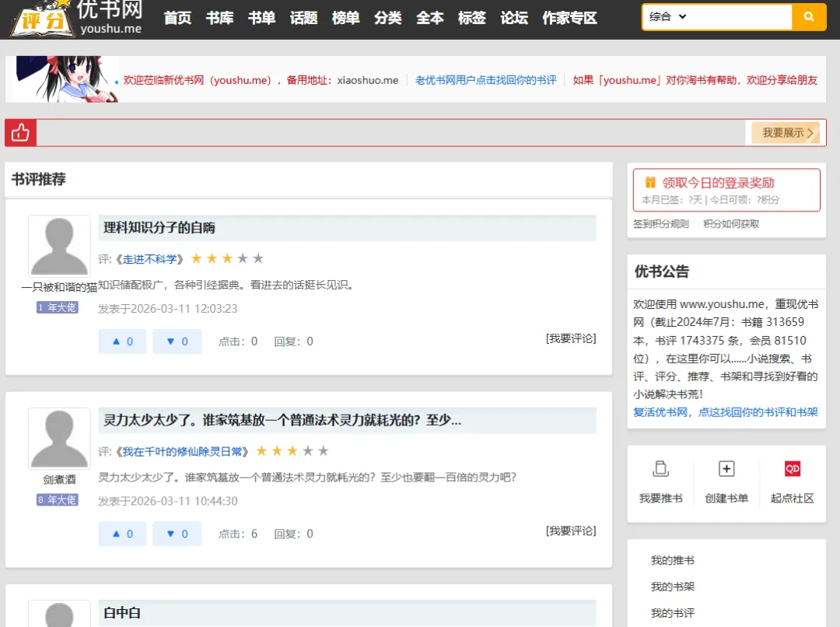Open the 分类 navigation item

tap(388, 18)
